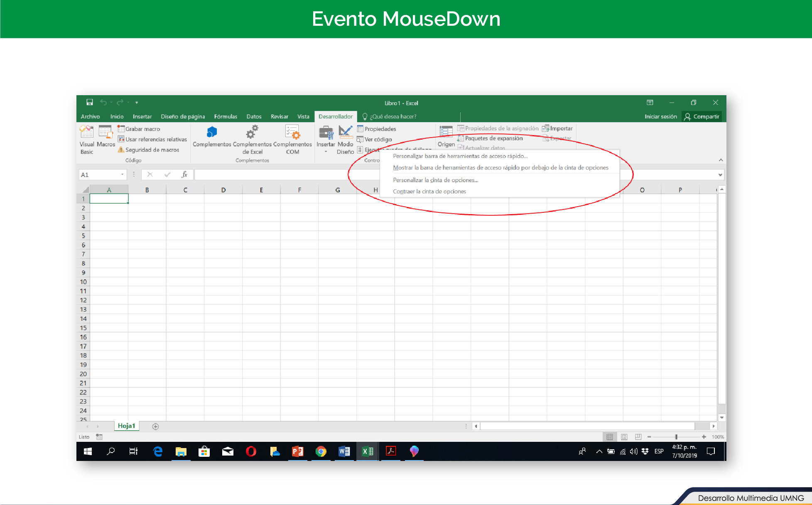This screenshot has height=505, width=812.
Task: Click the zoom slider handle
Action: 676,437
